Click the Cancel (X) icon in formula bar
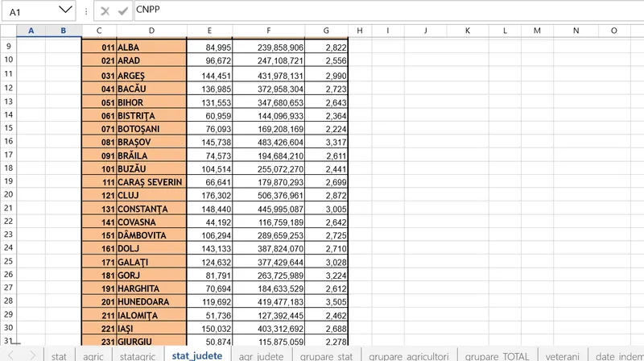Screen dimensions: 644x361 pos(105,12)
